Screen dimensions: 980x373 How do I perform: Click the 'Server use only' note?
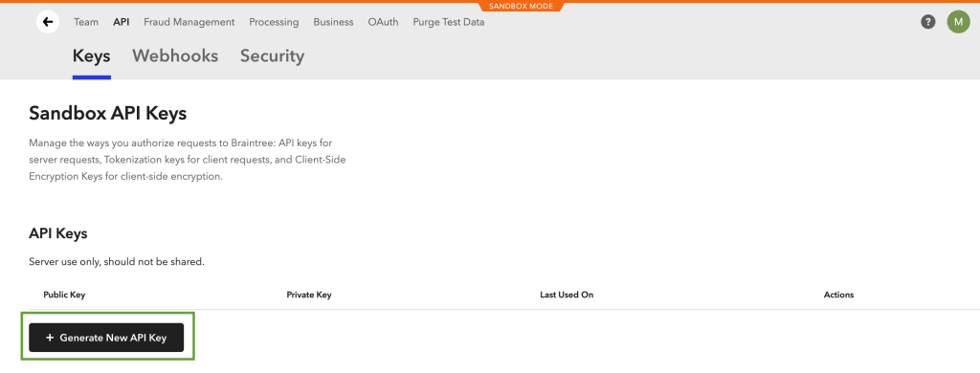pyautogui.click(x=117, y=262)
